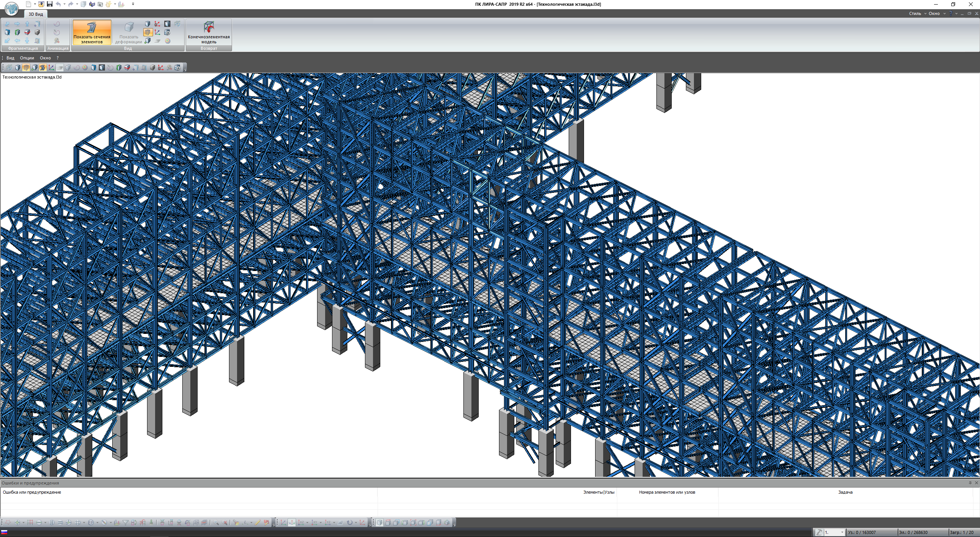Click the Save floppy disk icon
Image resolution: width=980 pixels, height=537 pixels.
click(49, 4)
